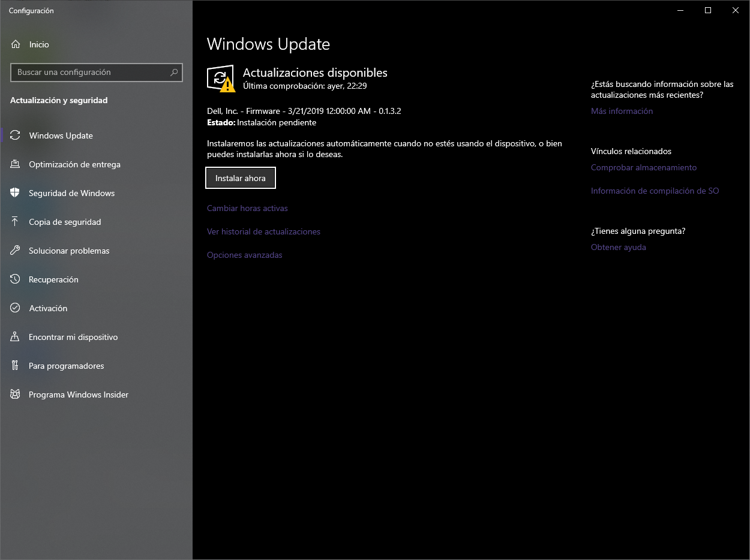Open Para programadores settings
Screen dimensions: 750x560
click(x=96, y=366)
